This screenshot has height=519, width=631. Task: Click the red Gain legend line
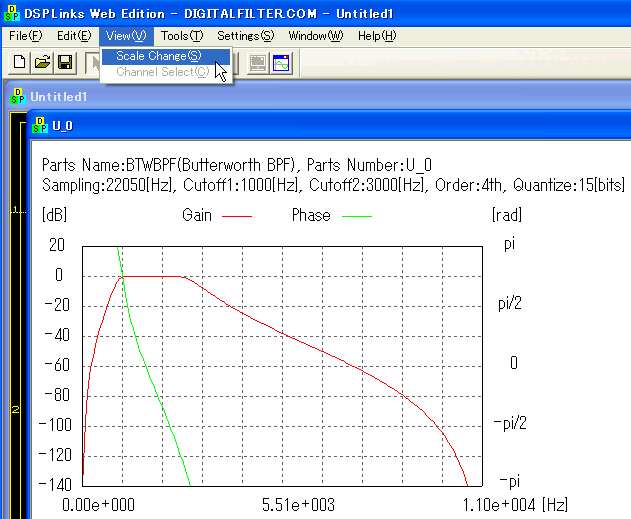(x=237, y=216)
